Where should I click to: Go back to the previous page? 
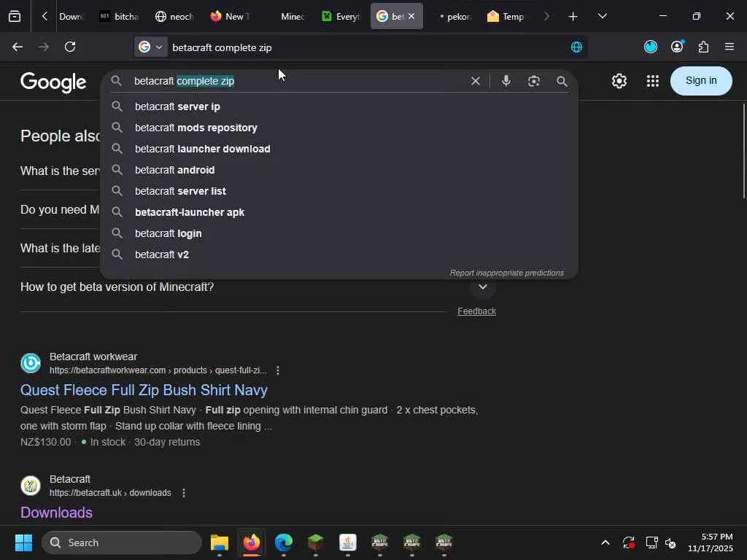(x=18, y=47)
